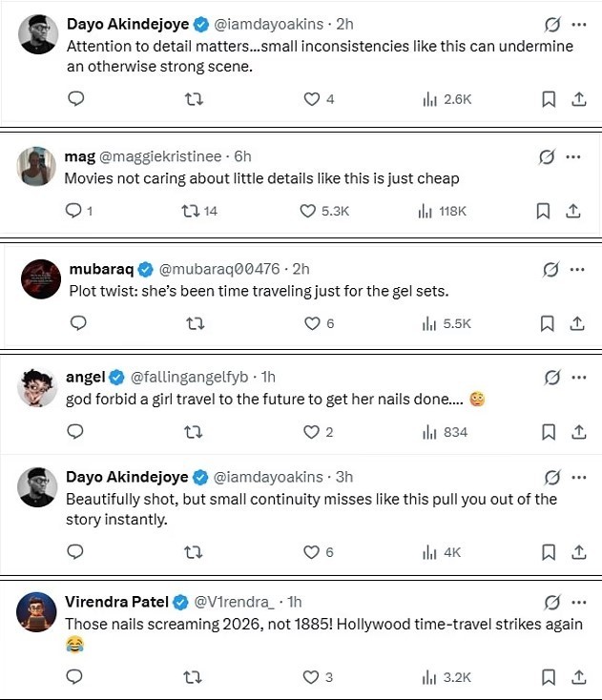The width and height of the screenshot is (602, 700).
Task: Like mubaraq's time traveling tweet
Action: (x=311, y=323)
